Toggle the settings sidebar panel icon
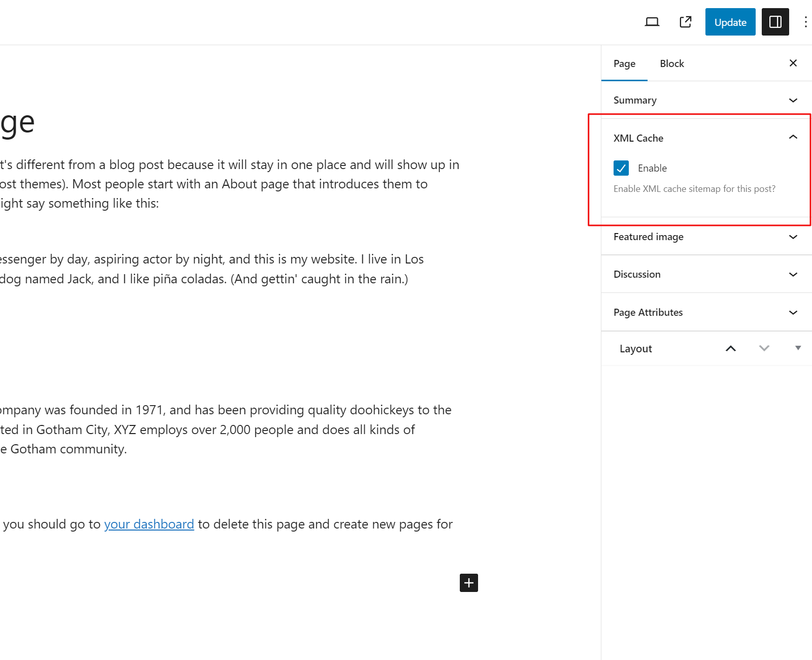 775,22
